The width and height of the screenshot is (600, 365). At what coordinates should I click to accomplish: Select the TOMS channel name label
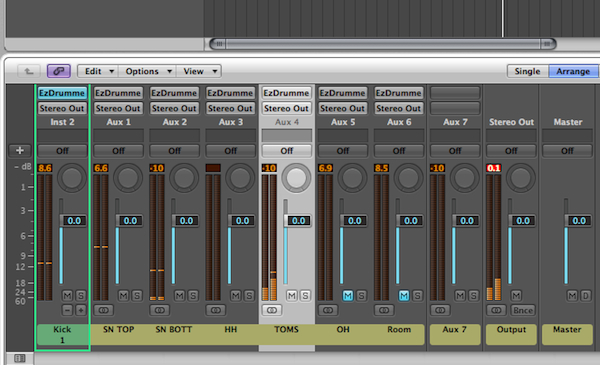[x=287, y=329]
